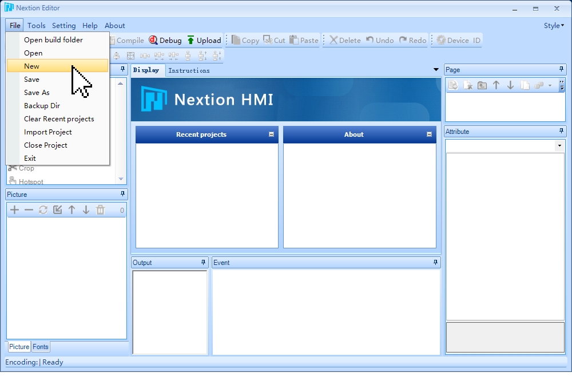The image size is (572, 392).
Task: Toggle the pin on the Toolbox panel
Action: (122, 69)
